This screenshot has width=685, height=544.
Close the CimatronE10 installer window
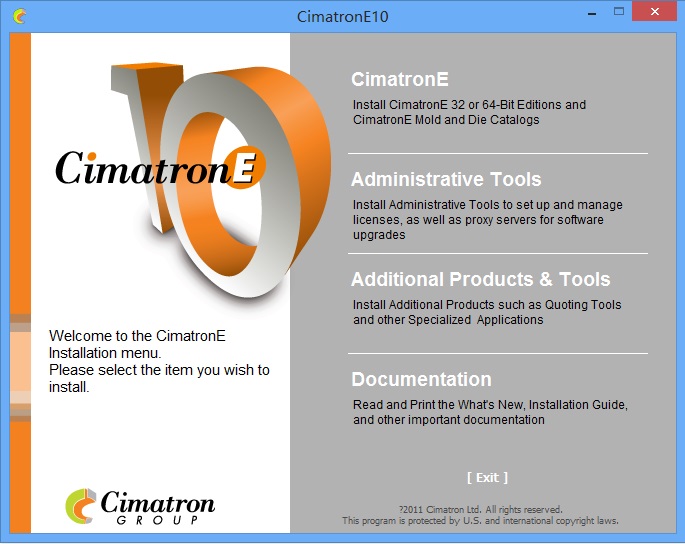[x=654, y=12]
